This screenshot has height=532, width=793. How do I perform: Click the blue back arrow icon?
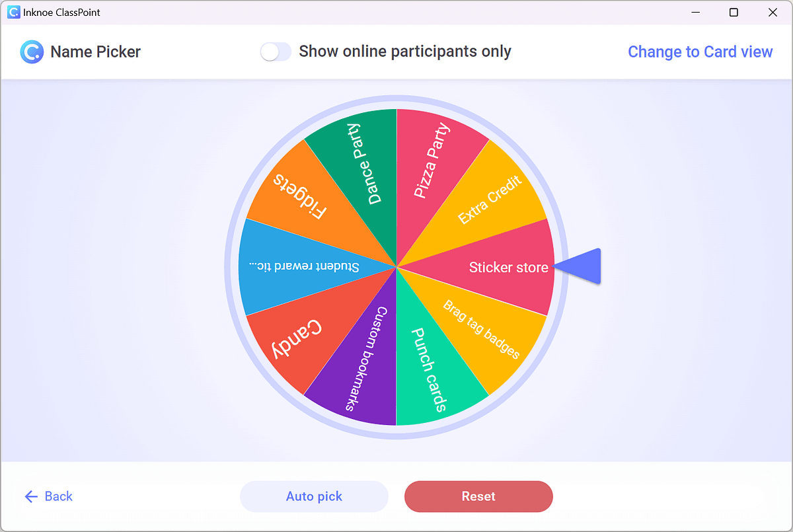[x=30, y=496]
